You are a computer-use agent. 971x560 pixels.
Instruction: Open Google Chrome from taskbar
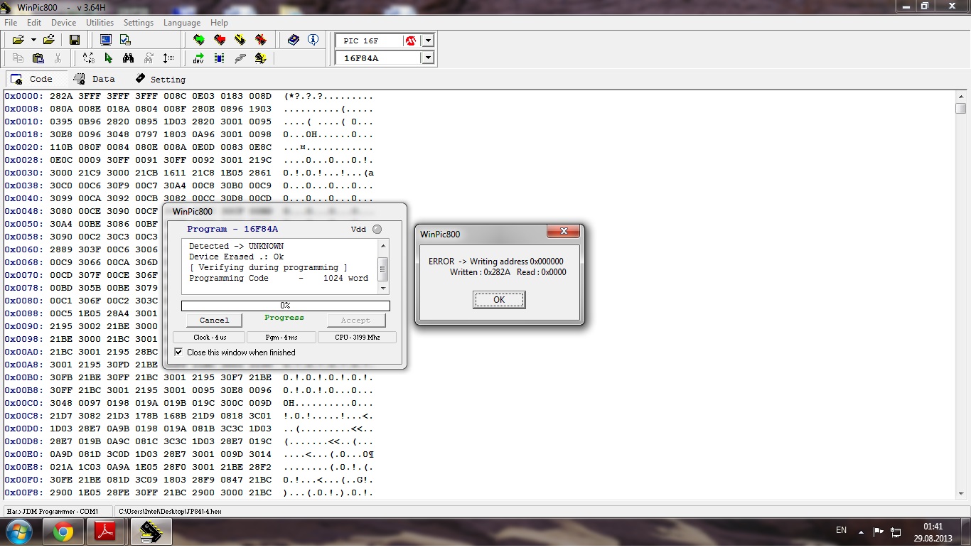coord(63,532)
